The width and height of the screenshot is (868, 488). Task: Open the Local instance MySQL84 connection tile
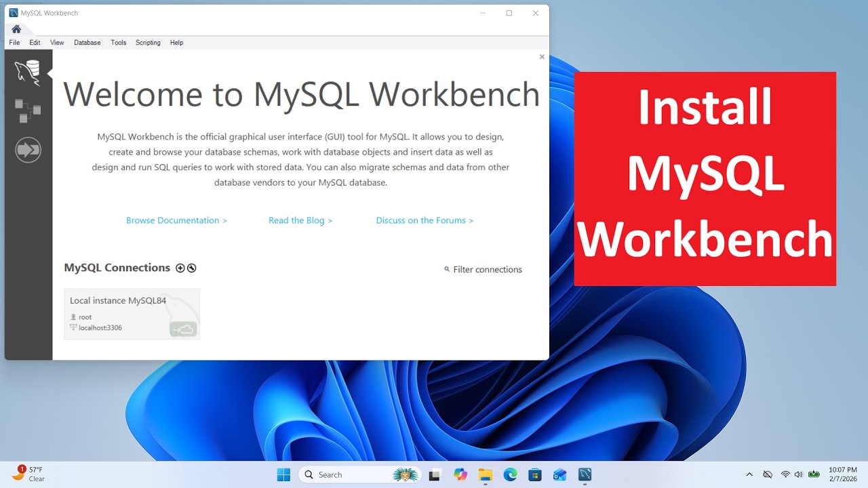pos(132,314)
